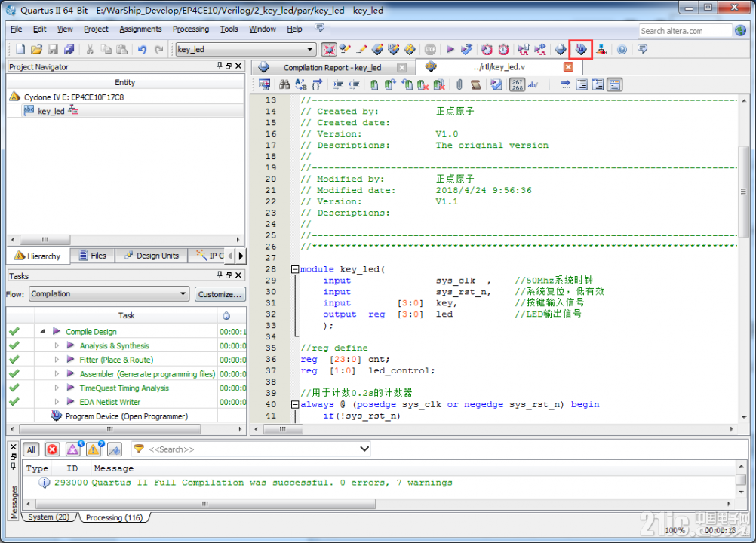Image resolution: width=756 pixels, height=543 pixels.
Task: Switch to the Design Units tab
Action: click(152, 256)
